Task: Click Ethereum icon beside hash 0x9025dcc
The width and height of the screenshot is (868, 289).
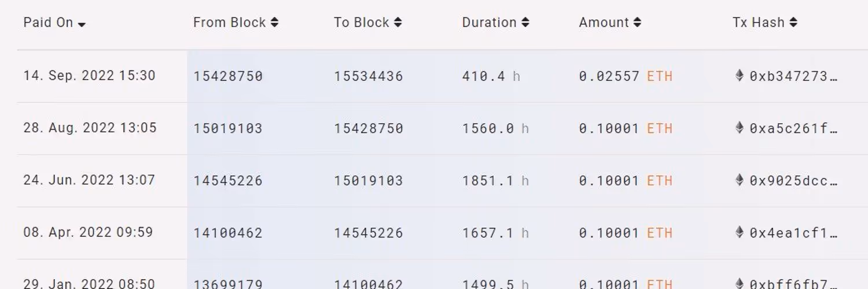Action: pyautogui.click(x=739, y=180)
